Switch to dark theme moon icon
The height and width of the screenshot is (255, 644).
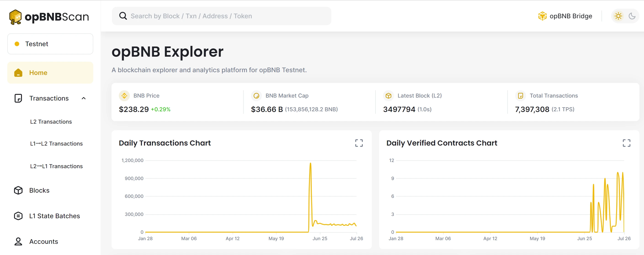click(x=632, y=16)
